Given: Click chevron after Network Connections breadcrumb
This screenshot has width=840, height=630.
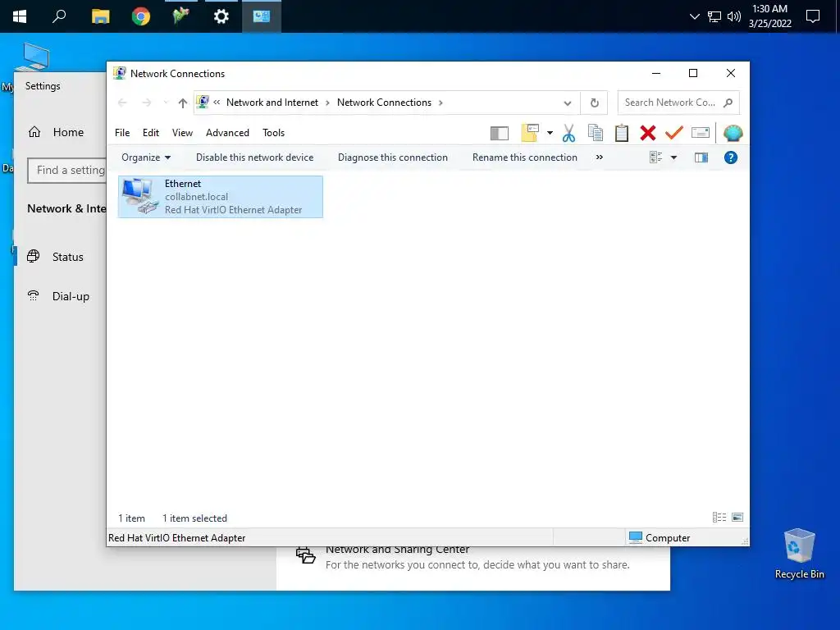Looking at the screenshot, I should click(441, 103).
